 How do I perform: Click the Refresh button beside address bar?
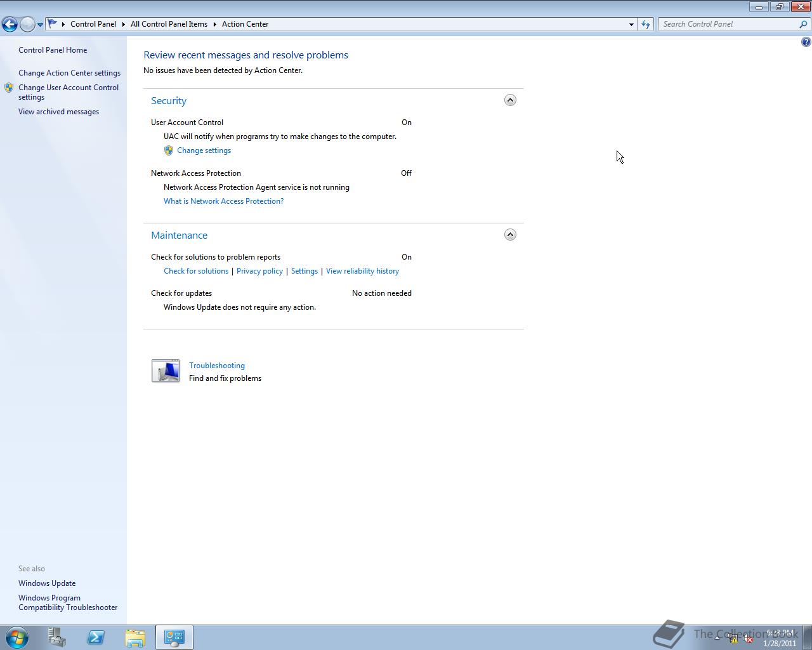point(646,24)
